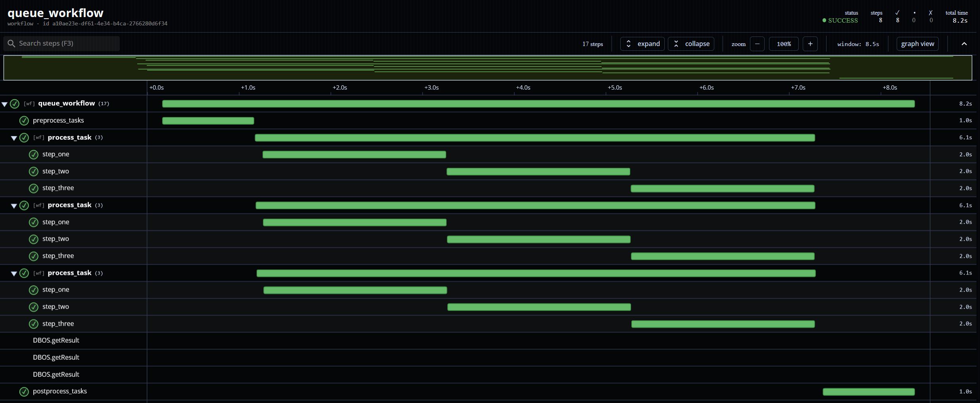Collapse the first process_task subtree
The height and width of the screenshot is (403, 980).
(14, 138)
